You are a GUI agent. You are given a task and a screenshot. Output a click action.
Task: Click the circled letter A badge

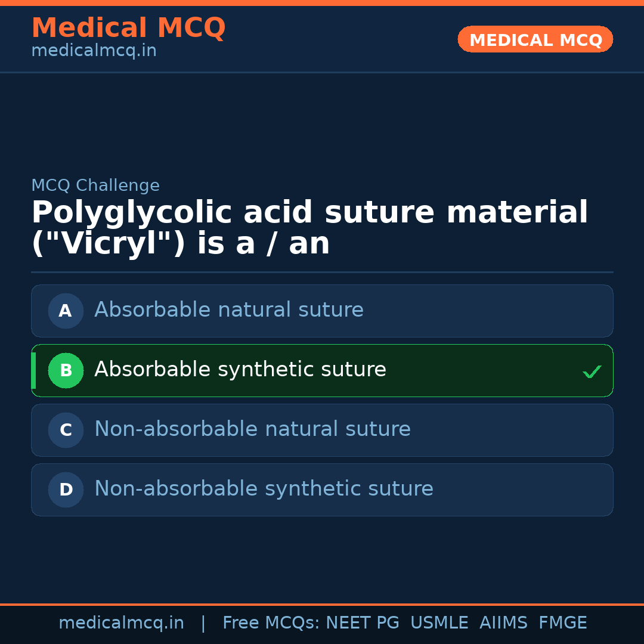click(66, 311)
